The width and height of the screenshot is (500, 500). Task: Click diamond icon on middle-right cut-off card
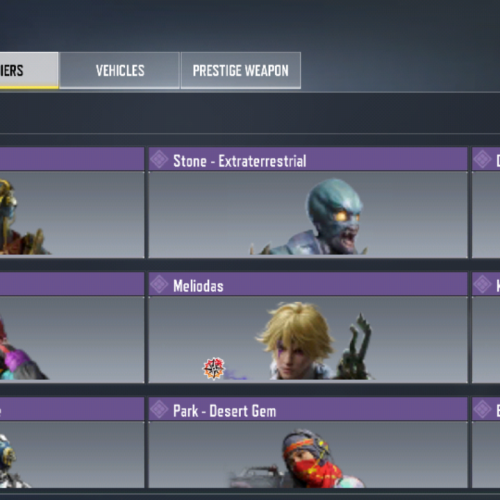(483, 285)
